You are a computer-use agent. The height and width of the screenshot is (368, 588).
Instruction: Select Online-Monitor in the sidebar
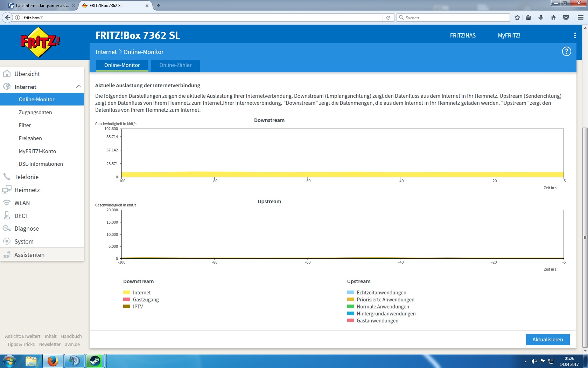coord(42,100)
